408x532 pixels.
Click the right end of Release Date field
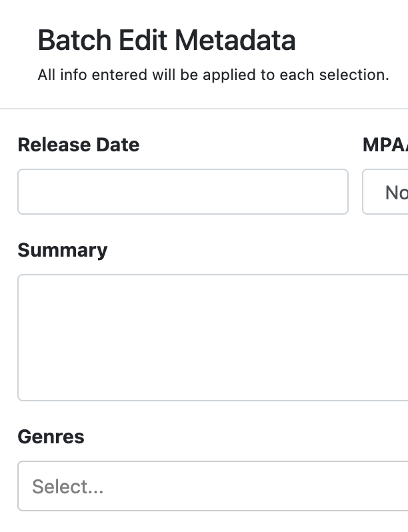click(333, 192)
